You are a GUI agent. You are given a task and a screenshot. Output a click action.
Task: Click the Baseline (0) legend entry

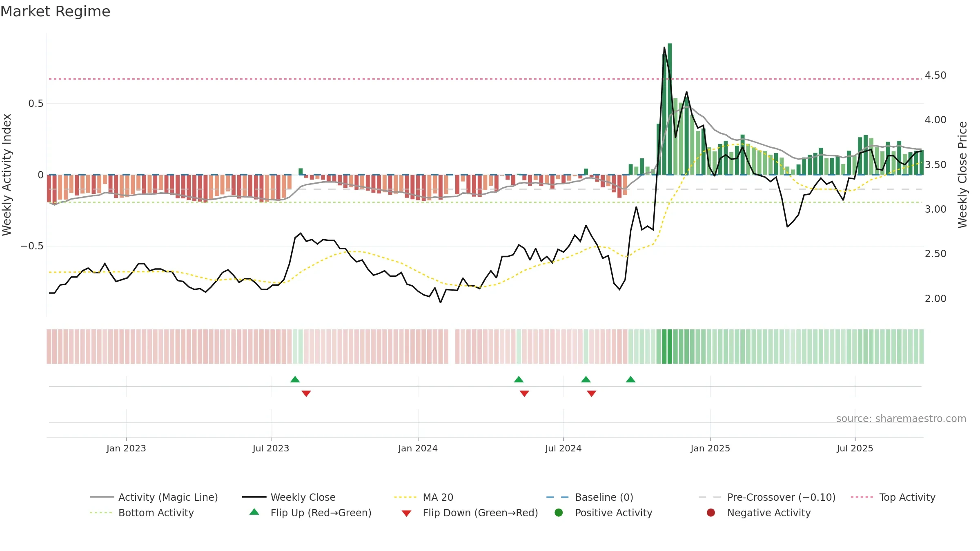pos(590,497)
